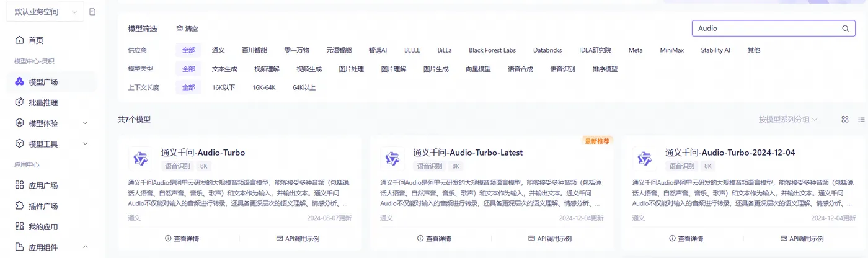Viewport: 868px width, 258px height.
Task: Filter model type by 语音合成
Action: [520, 69]
